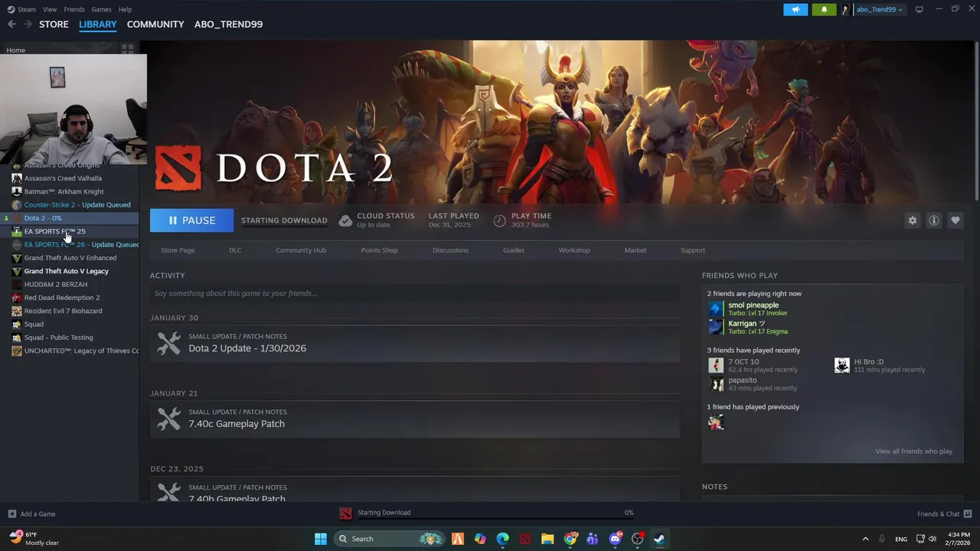Open Steam announcements megaphone button
The image size is (980, 551).
tap(795, 9)
